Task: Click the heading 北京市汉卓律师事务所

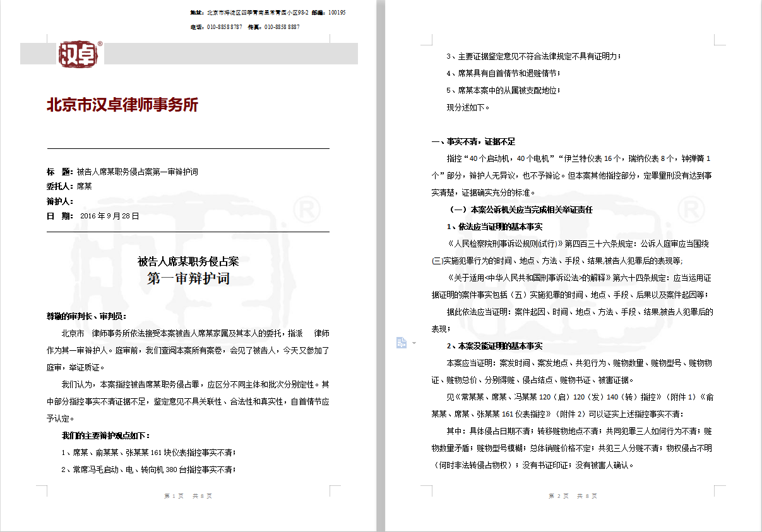Action: click(x=122, y=105)
